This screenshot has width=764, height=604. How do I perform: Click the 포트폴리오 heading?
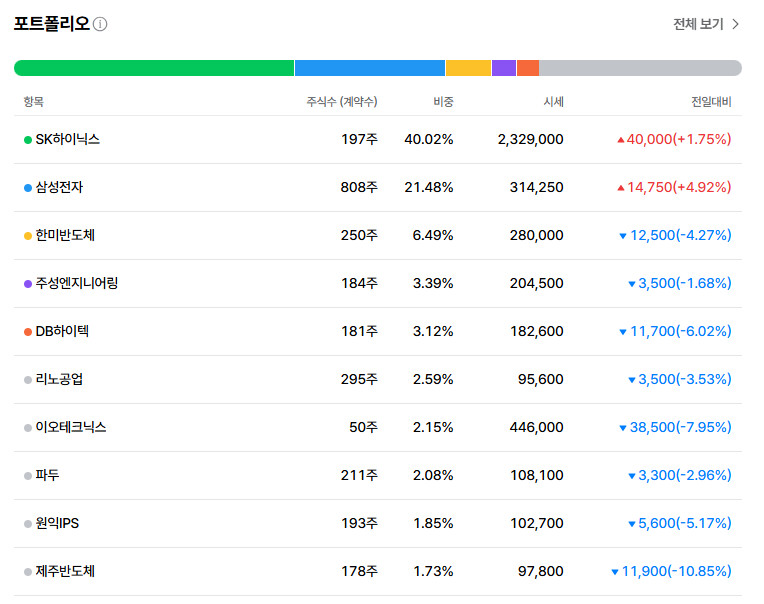[x=52, y=24]
